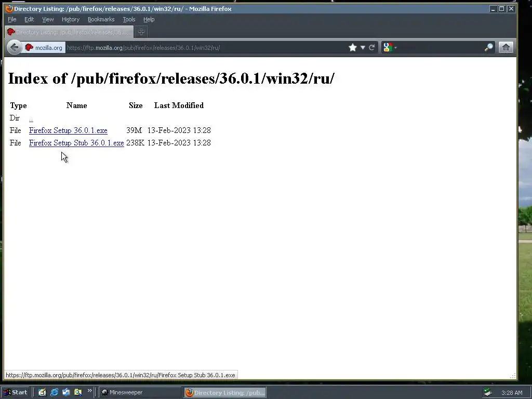The height and width of the screenshot is (399, 532).
Task: Click the address bar URL field
Action: (205, 47)
